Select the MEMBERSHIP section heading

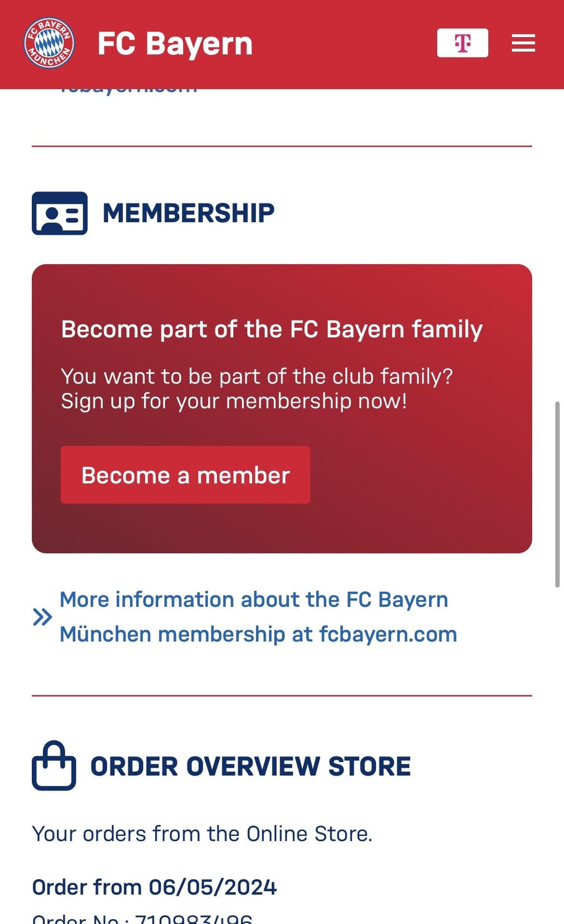(189, 213)
